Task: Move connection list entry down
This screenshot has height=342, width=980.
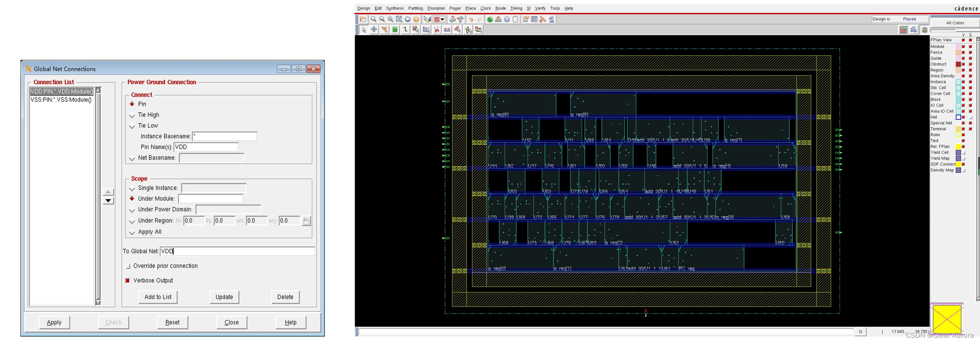Action: click(x=108, y=201)
